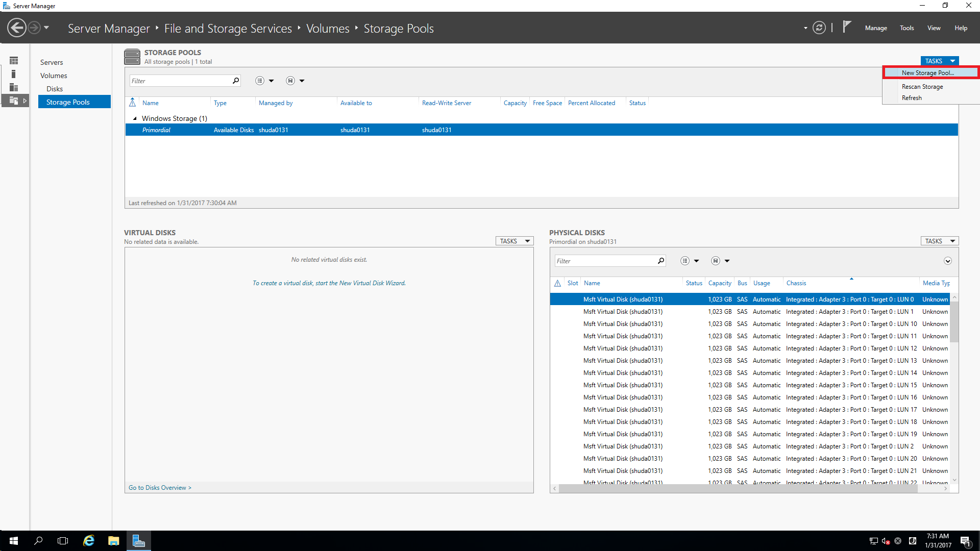Open the Manage menu
Image resolution: width=980 pixels, height=551 pixels.
click(876, 28)
